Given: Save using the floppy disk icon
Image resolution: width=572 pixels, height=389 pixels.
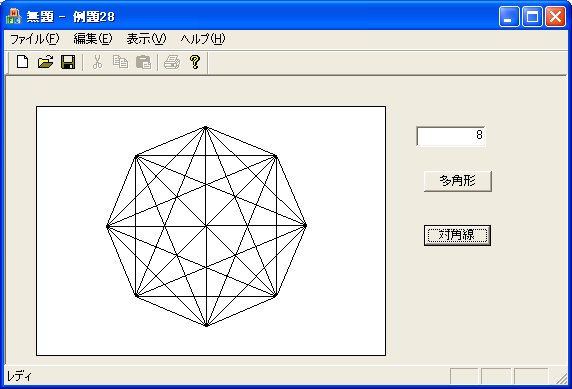Looking at the screenshot, I should (x=68, y=62).
